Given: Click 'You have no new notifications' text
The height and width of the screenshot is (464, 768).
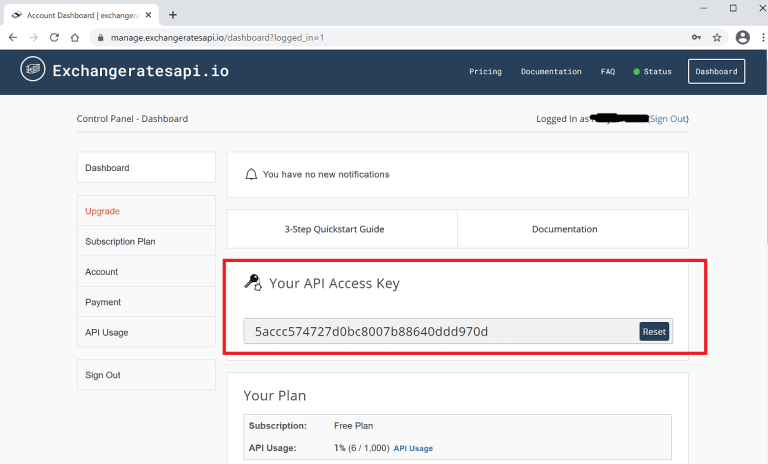Looking at the screenshot, I should pyautogui.click(x=326, y=174).
